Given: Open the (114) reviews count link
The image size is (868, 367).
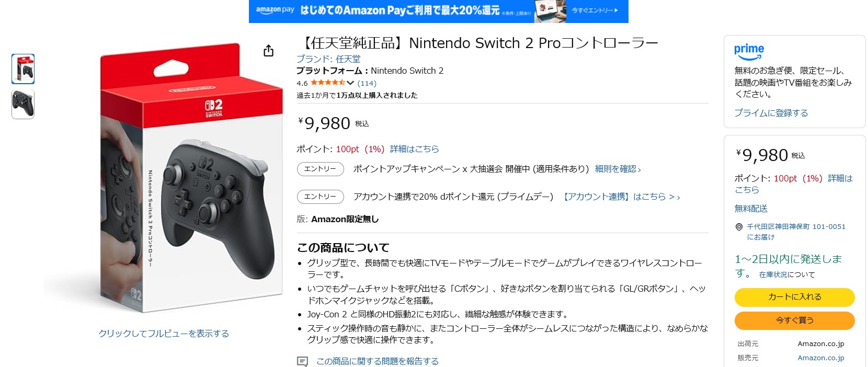Looking at the screenshot, I should tap(367, 83).
